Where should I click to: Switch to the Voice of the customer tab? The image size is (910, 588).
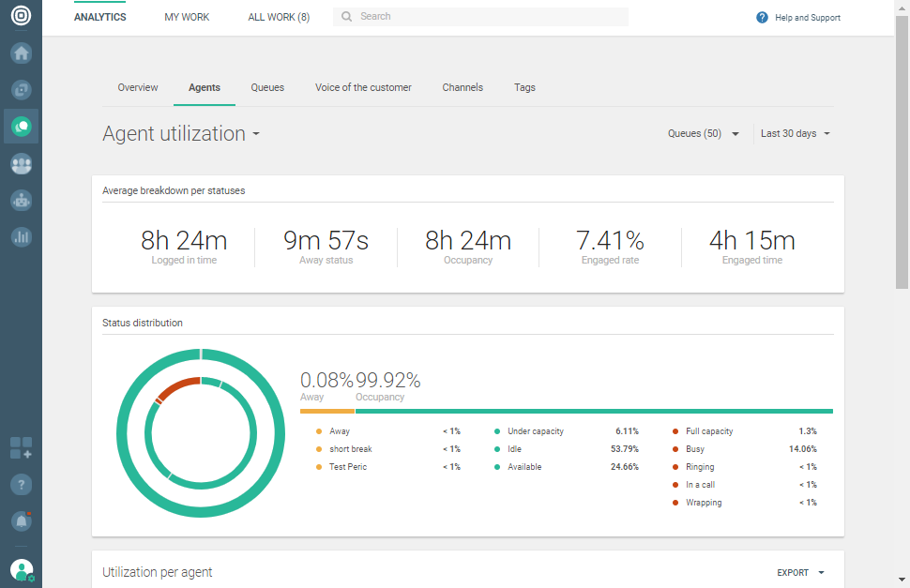point(363,87)
